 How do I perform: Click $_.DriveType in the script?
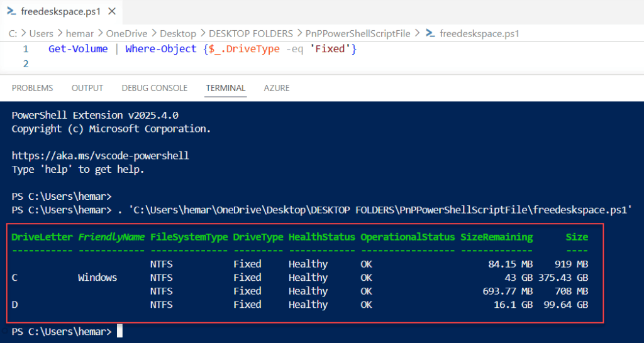[245, 49]
